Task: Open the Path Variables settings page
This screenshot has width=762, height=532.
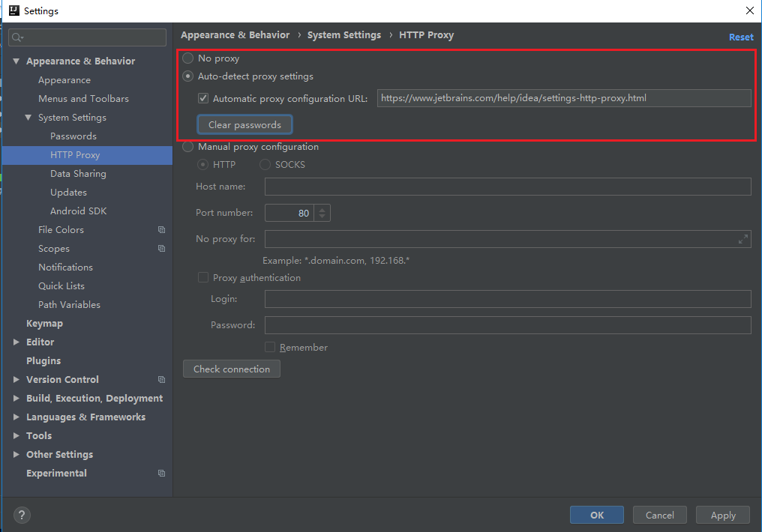Action: tap(69, 305)
